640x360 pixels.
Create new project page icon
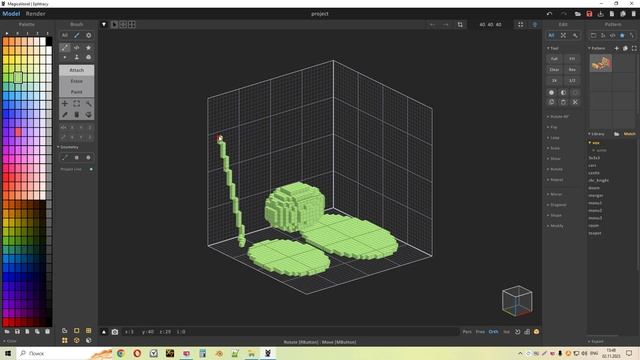(611, 14)
